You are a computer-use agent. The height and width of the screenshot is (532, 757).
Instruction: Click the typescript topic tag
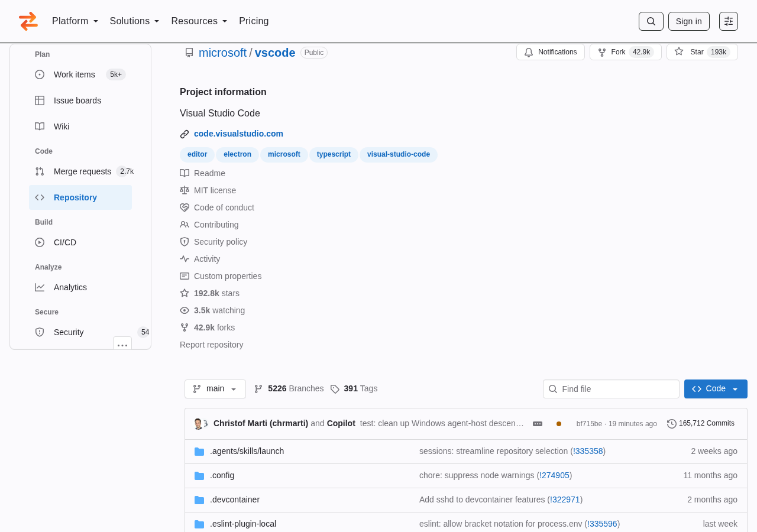334,154
